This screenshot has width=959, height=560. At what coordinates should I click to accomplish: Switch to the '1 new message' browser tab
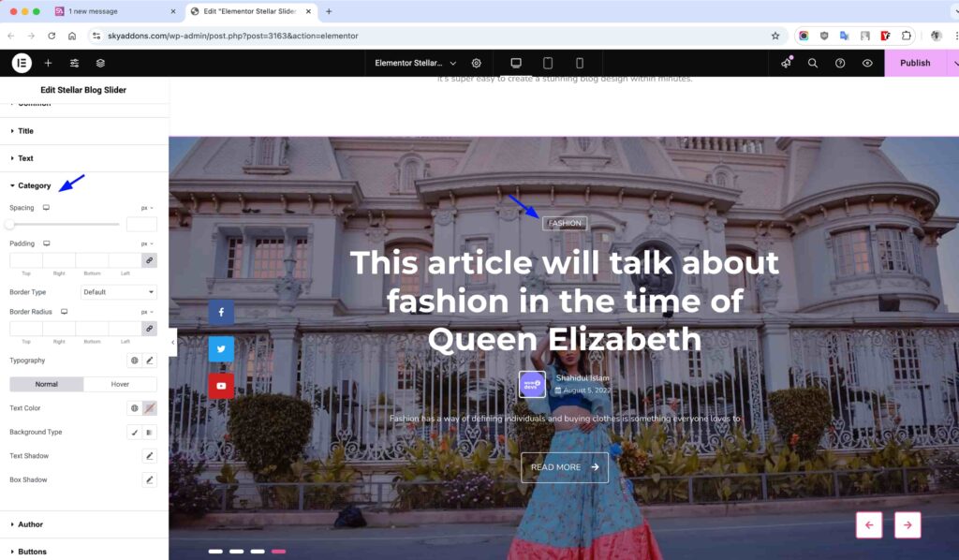tap(116, 11)
